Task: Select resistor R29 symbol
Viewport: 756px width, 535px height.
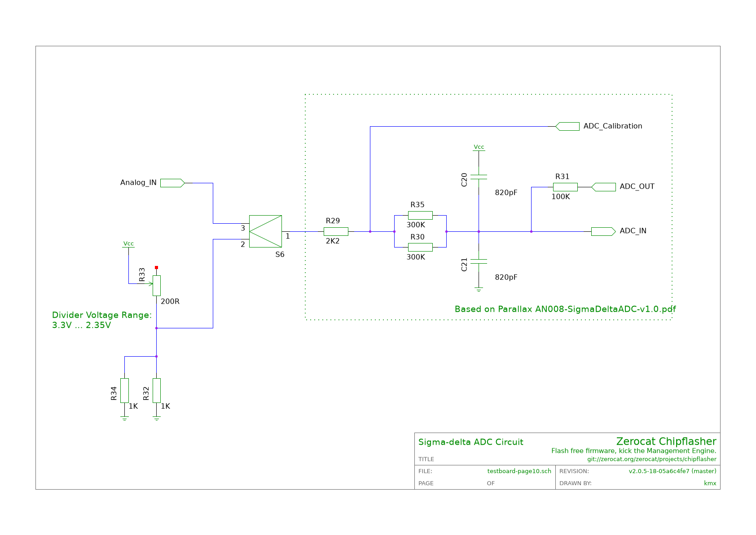Action: (336, 231)
